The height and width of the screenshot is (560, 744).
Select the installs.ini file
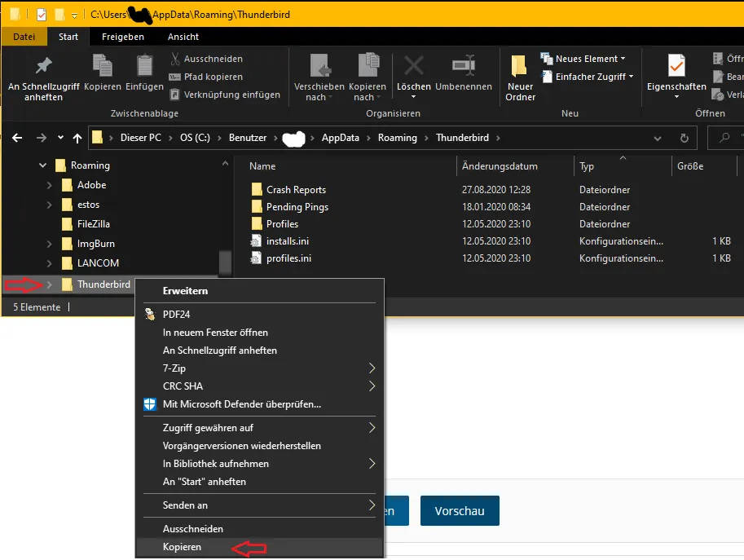pos(288,241)
